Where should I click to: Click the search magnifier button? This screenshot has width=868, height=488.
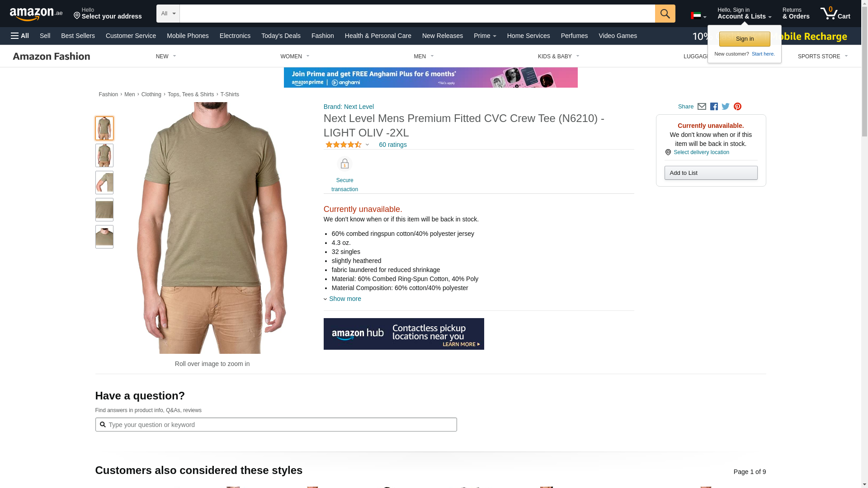click(665, 14)
